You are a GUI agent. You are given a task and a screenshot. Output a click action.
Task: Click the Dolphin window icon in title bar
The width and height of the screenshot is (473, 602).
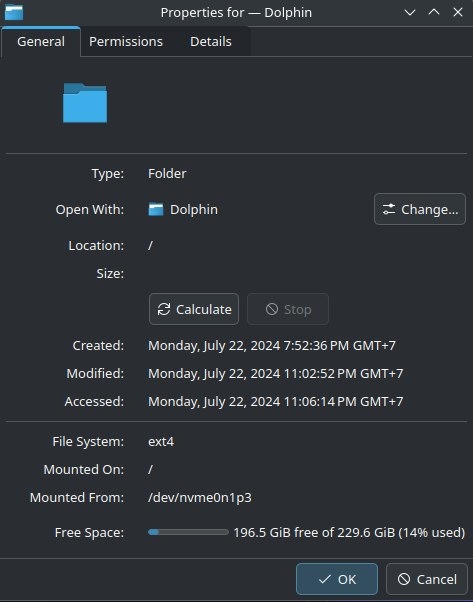click(14, 12)
